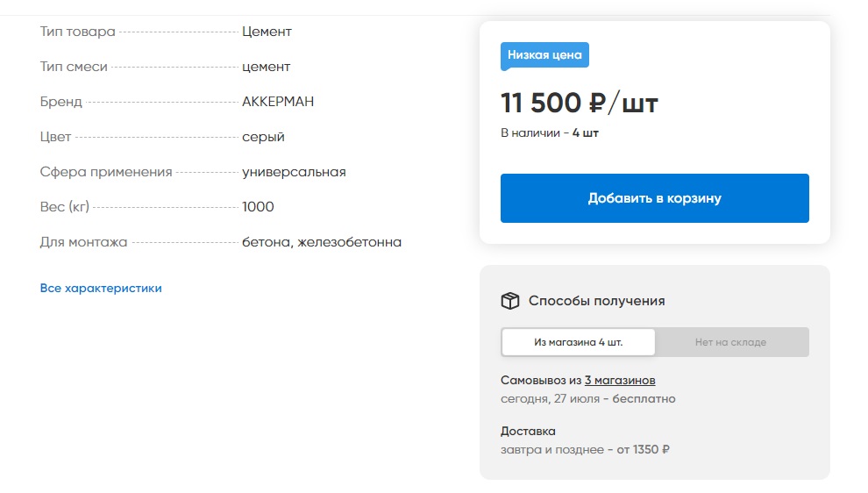Screen dimensions: 868x493
Task: Select the Из магазина 4 шт. tab
Action: [x=578, y=342]
